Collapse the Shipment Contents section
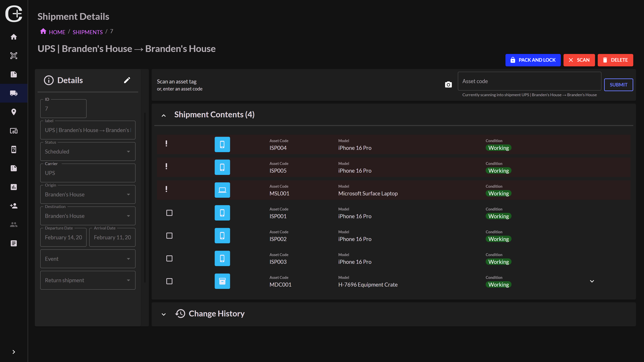The image size is (644, 362). pyautogui.click(x=164, y=115)
